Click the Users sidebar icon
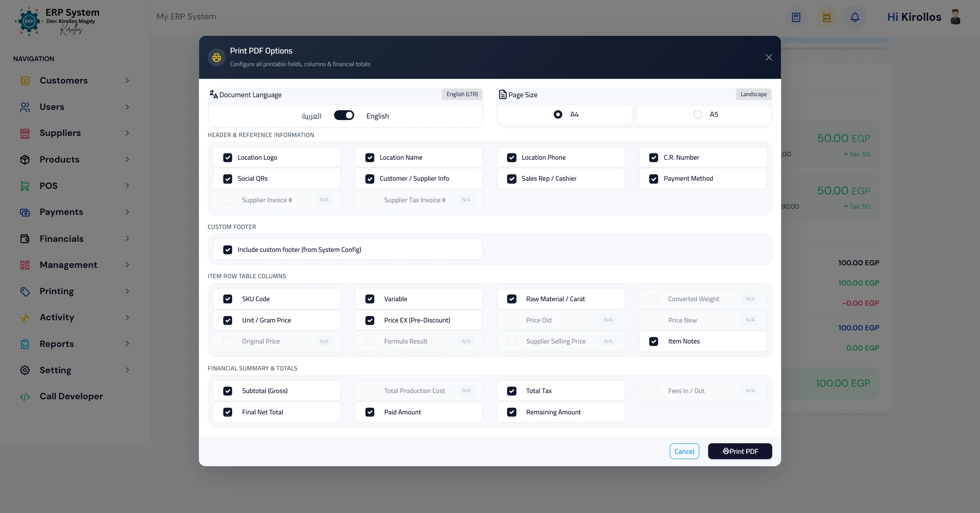980x513 pixels. [x=25, y=107]
